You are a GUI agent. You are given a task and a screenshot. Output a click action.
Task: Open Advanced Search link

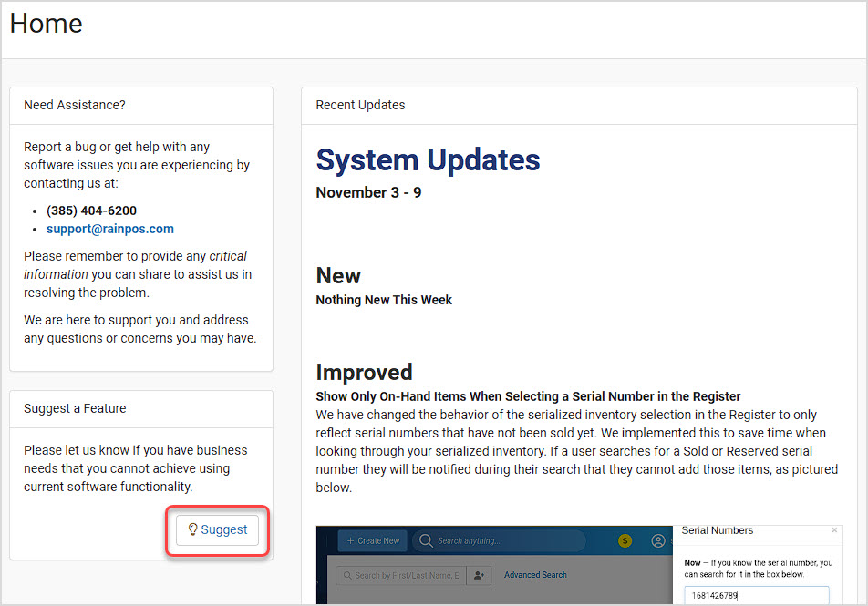click(x=535, y=575)
